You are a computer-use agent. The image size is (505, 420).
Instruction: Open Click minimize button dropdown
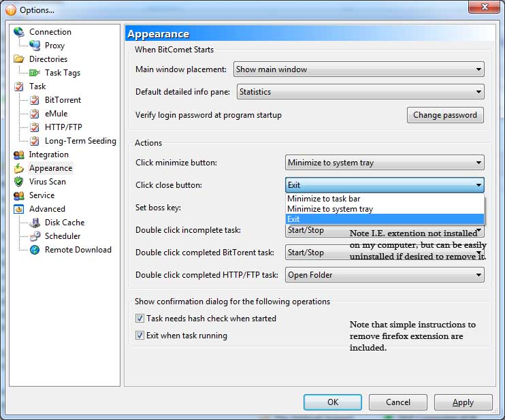tap(385, 163)
